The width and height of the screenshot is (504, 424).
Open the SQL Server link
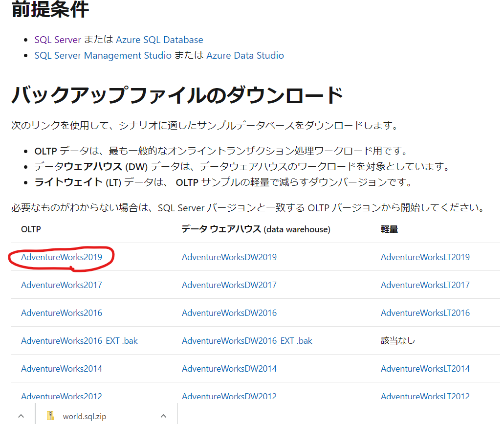[58, 40]
